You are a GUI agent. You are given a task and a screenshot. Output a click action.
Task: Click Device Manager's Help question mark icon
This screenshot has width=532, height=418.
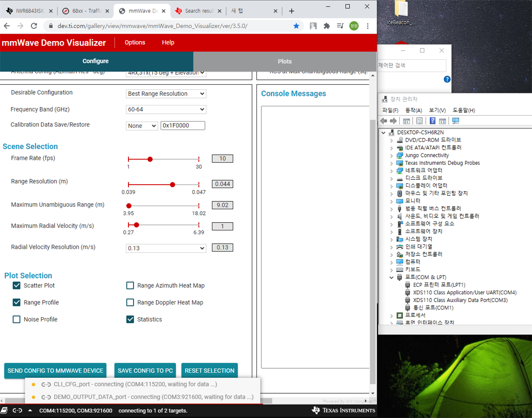point(432,121)
